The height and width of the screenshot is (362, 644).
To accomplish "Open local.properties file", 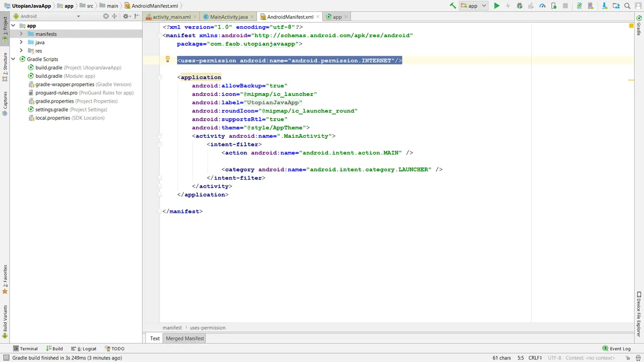I will point(66,118).
